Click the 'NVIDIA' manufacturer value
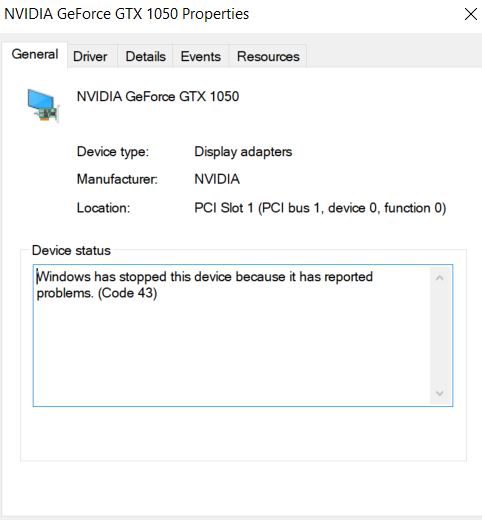This screenshot has height=520, width=482. 217,179
